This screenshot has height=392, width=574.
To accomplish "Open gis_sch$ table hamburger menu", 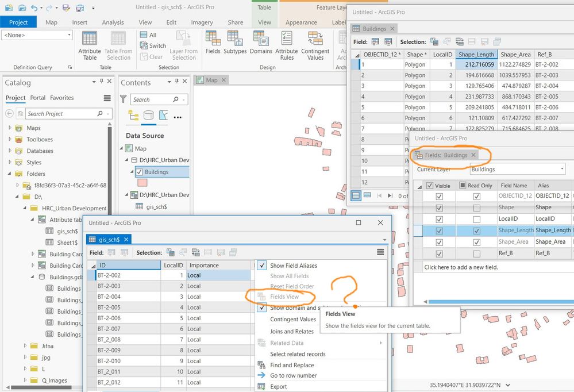I will (380, 252).
